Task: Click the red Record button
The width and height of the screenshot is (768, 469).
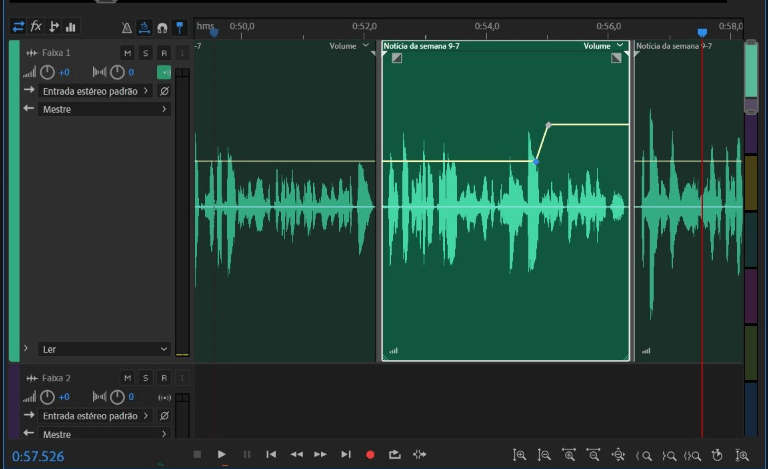Action: click(x=370, y=455)
